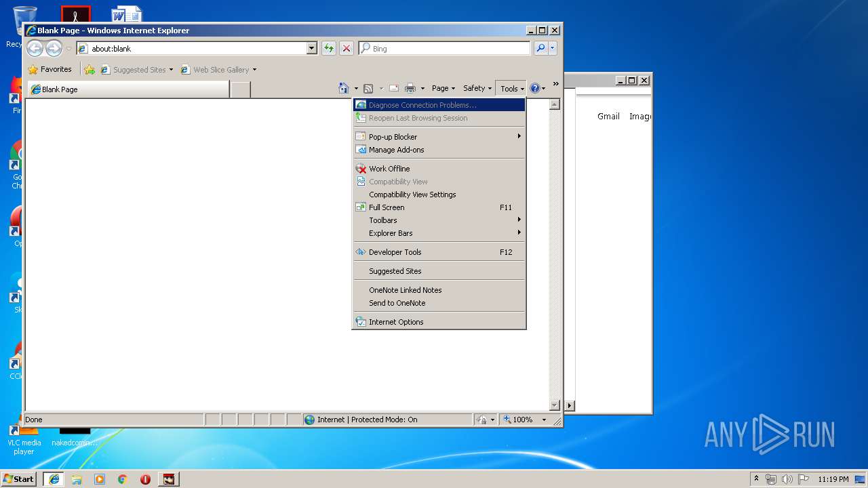
Task: Launch Windows Media Player taskbar icon
Action: tap(100, 479)
